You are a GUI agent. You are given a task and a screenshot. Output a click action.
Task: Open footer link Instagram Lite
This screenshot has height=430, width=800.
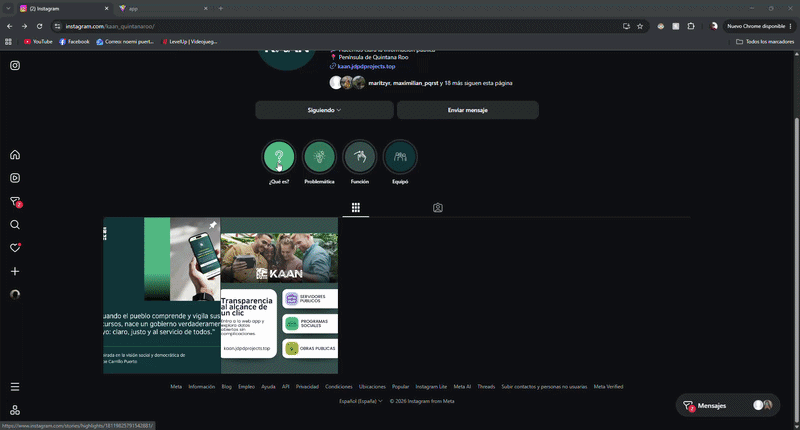[431, 387]
